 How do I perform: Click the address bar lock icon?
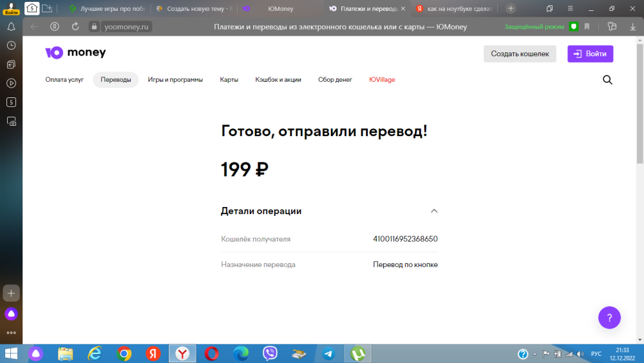pyautogui.click(x=94, y=26)
